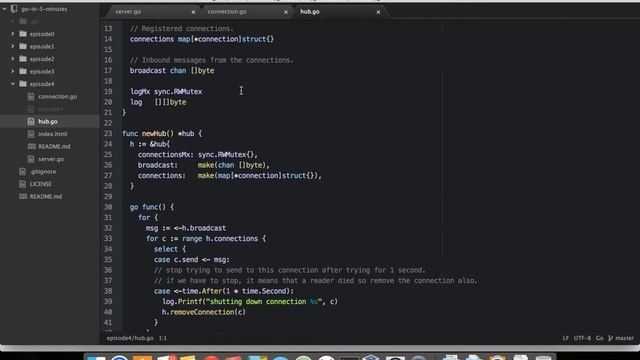Expand the episode2 folder chevron
Screen dimensions: 640x360
tap(13, 59)
